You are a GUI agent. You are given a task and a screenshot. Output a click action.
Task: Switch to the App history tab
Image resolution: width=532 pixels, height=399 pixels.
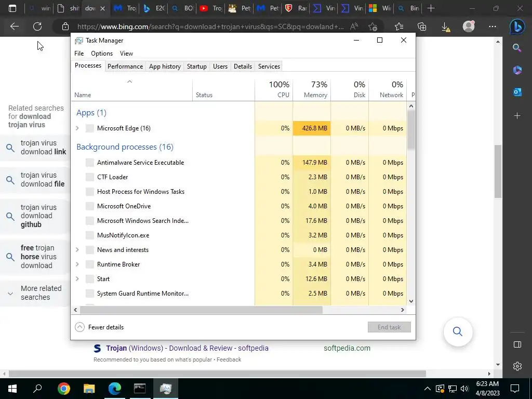pyautogui.click(x=165, y=66)
